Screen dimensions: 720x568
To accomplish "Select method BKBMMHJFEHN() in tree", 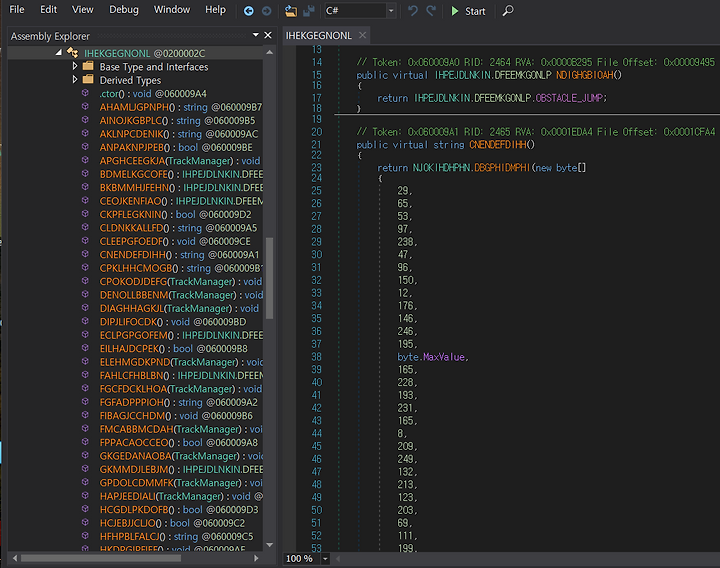I will [181, 188].
